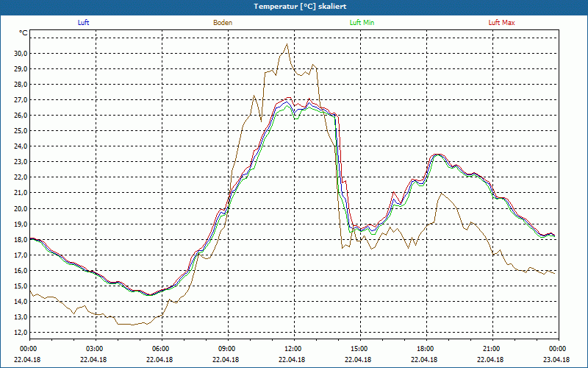Click the 20,0 y-axis value

tap(21, 208)
